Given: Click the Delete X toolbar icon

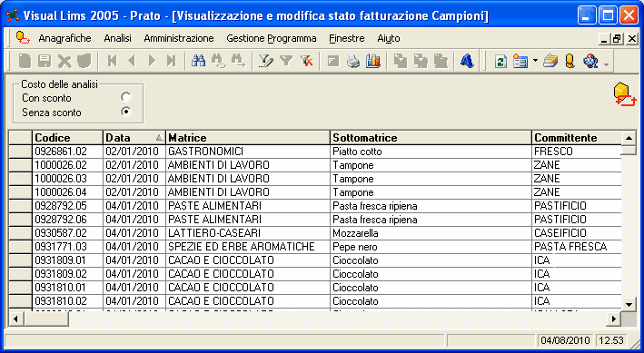Looking at the screenshot, I should (64, 61).
